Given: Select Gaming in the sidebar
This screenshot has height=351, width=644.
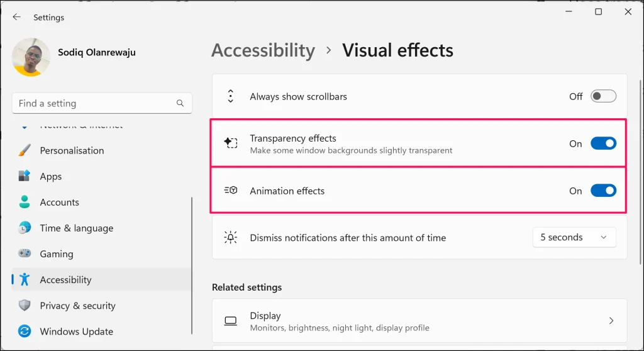Looking at the screenshot, I should tap(57, 254).
